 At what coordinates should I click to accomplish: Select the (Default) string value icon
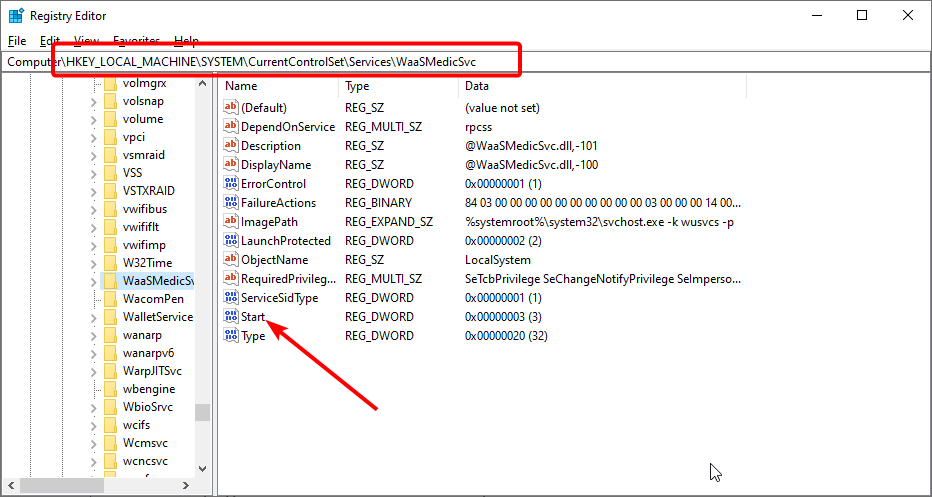click(230, 108)
